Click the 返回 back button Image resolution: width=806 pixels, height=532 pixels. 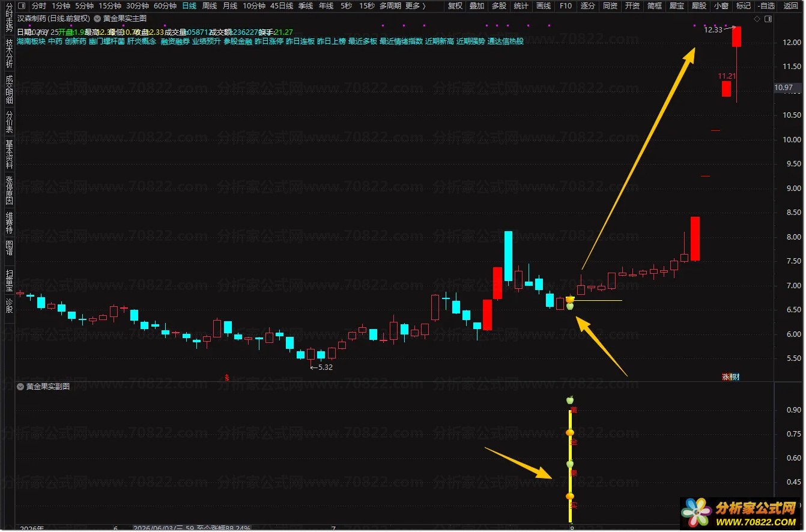pos(791,6)
